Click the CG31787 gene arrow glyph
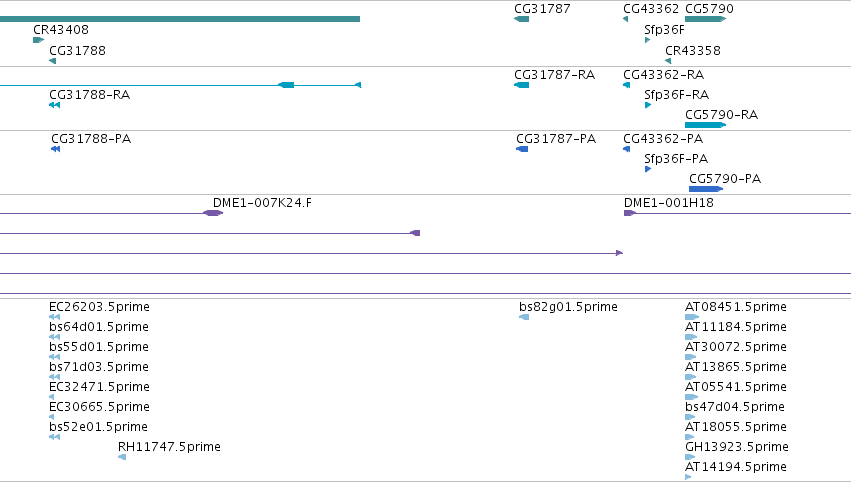The width and height of the screenshot is (851, 482). click(522, 19)
